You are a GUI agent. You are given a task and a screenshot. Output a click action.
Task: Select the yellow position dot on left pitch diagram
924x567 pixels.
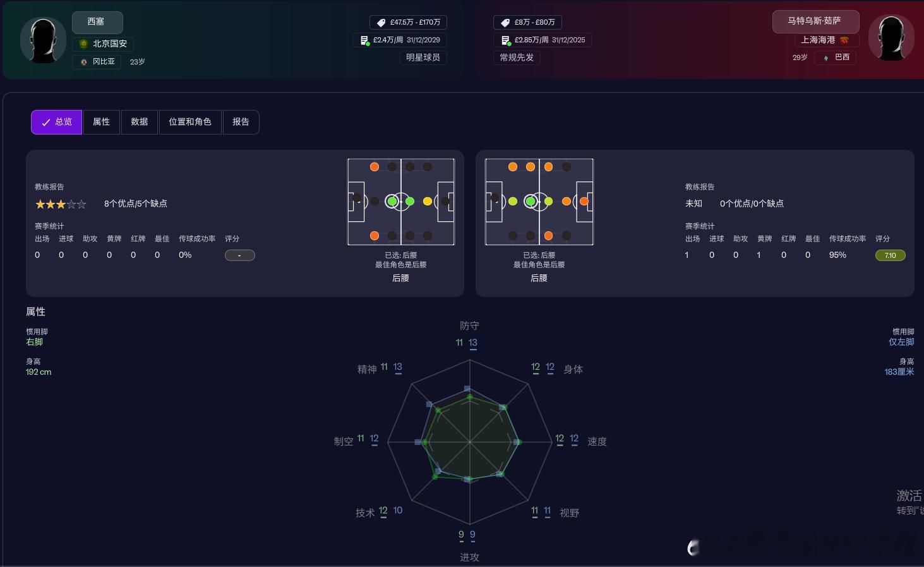[x=428, y=201]
